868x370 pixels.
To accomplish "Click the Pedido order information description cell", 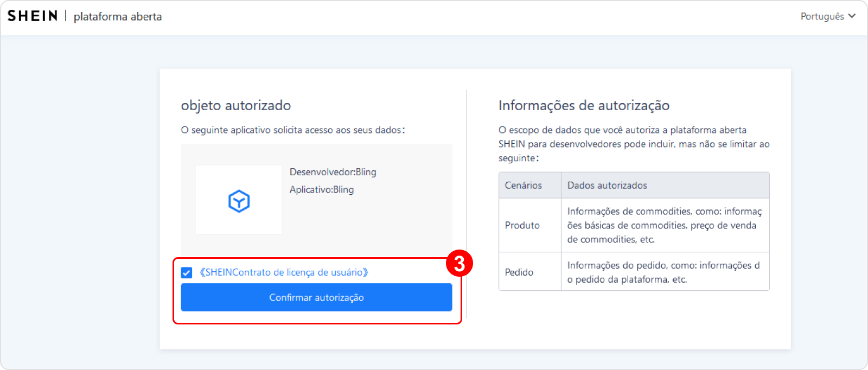I will tap(665, 272).
